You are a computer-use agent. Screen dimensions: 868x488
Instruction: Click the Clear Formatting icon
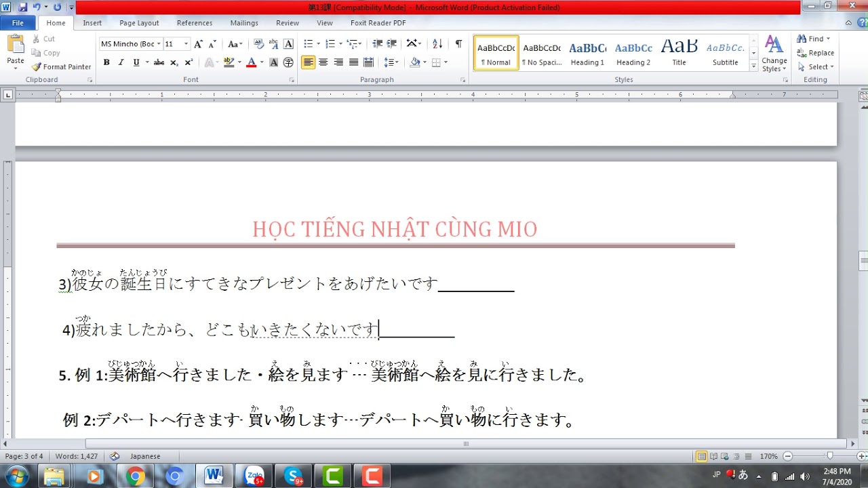[258, 44]
